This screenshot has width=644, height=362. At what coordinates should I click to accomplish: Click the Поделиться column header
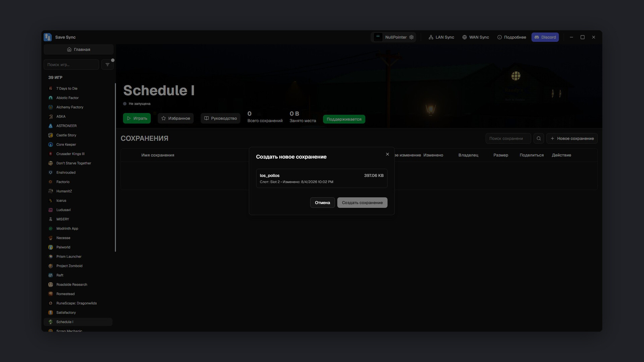point(532,155)
